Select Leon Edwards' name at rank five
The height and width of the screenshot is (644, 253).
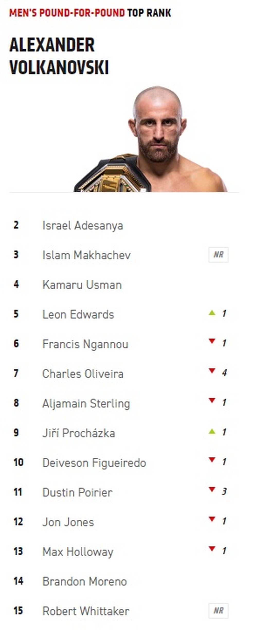coord(78,314)
